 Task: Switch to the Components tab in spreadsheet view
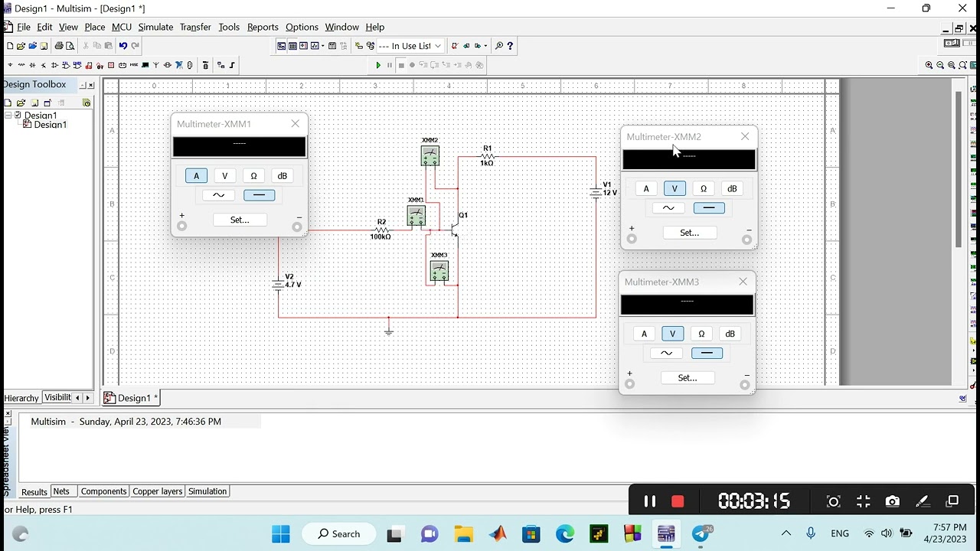(x=103, y=491)
